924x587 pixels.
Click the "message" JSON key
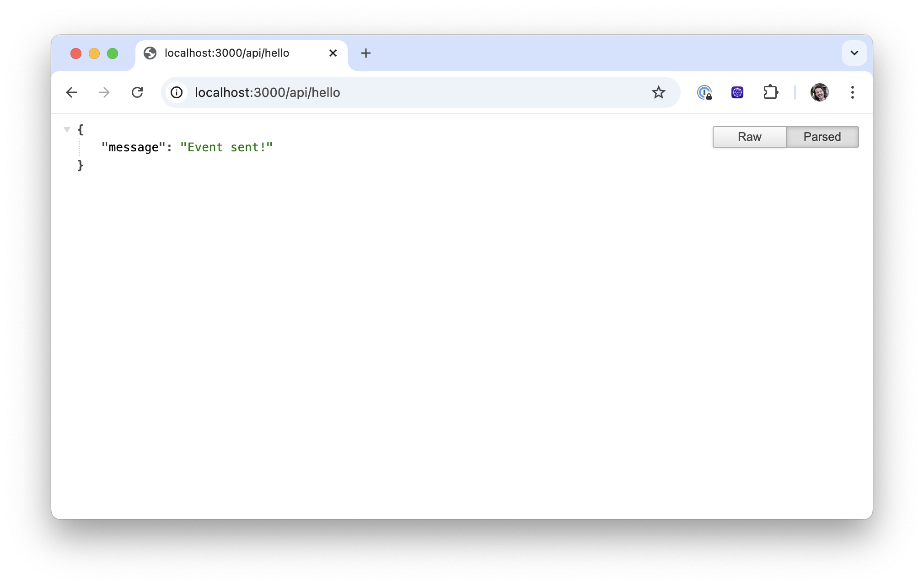tap(133, 147)
